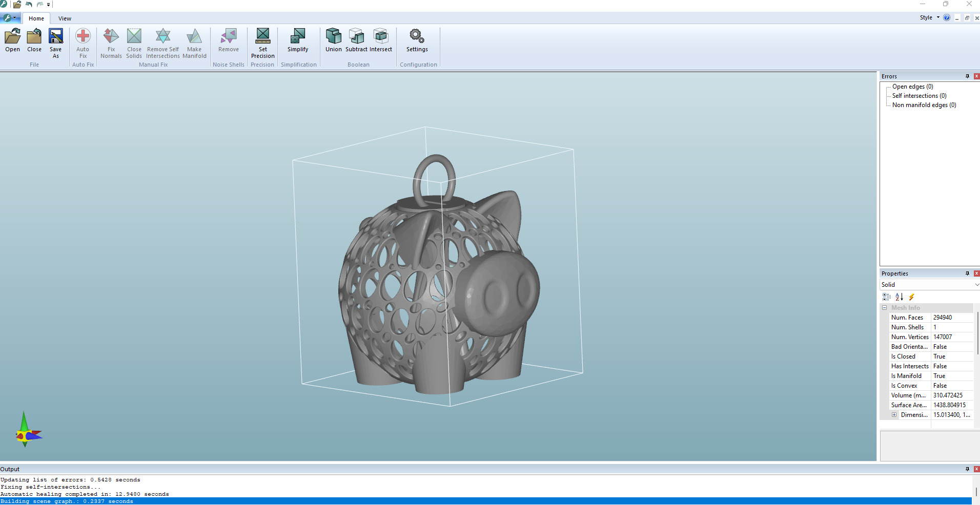The image size is (980, 505).
Task: Click the Undo arrow in quick access bar
Action: click(29, 4)
